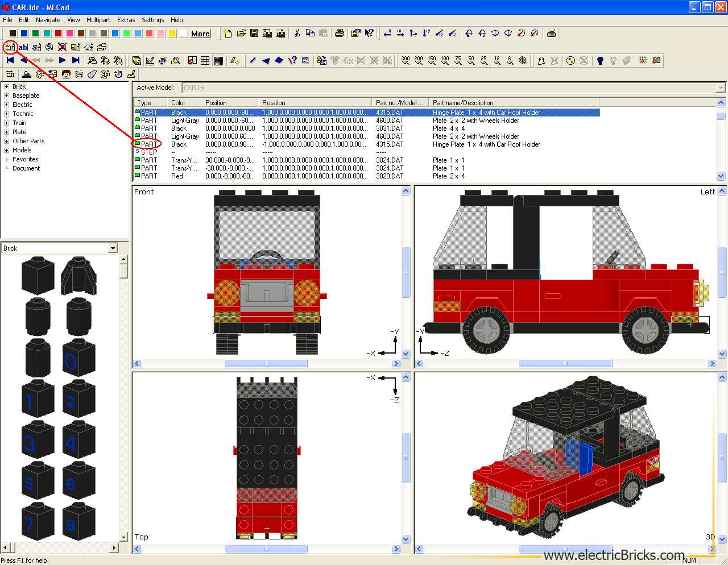This screenshot has height=565, width=728.
Task: Click the Rotation column header
Action: 315,103
